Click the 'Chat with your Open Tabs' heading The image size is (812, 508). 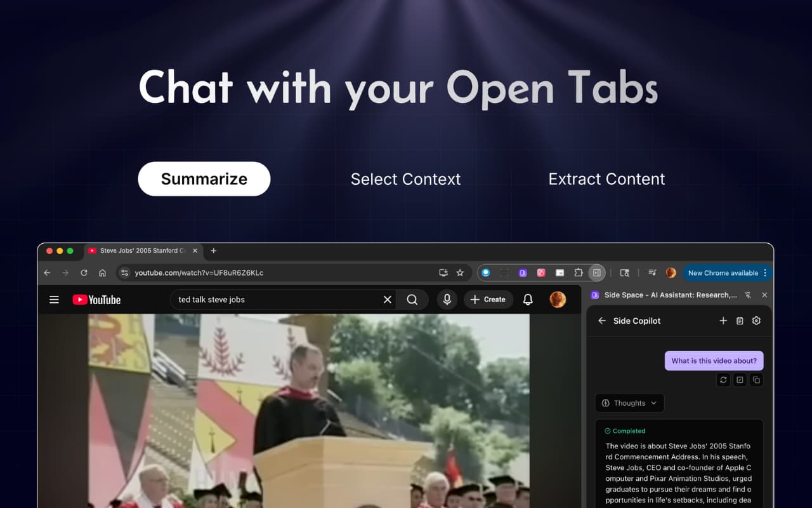tap(398, 87)
